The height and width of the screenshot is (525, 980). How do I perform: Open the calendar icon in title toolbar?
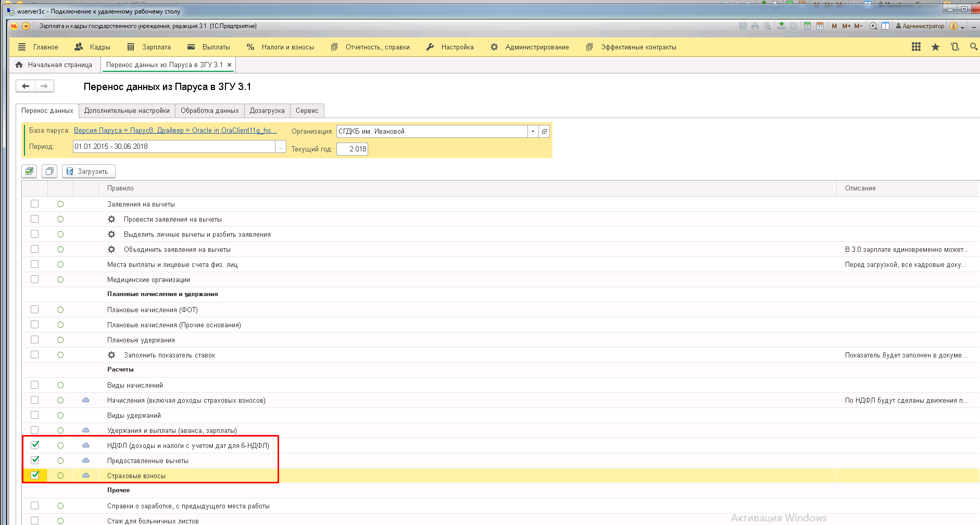pyautogui.click(x=820, y=26)
